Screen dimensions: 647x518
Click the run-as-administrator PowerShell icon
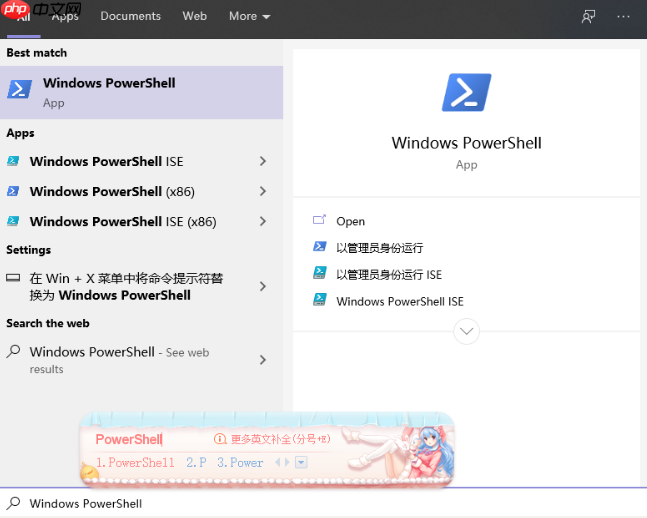click(320, 246)
